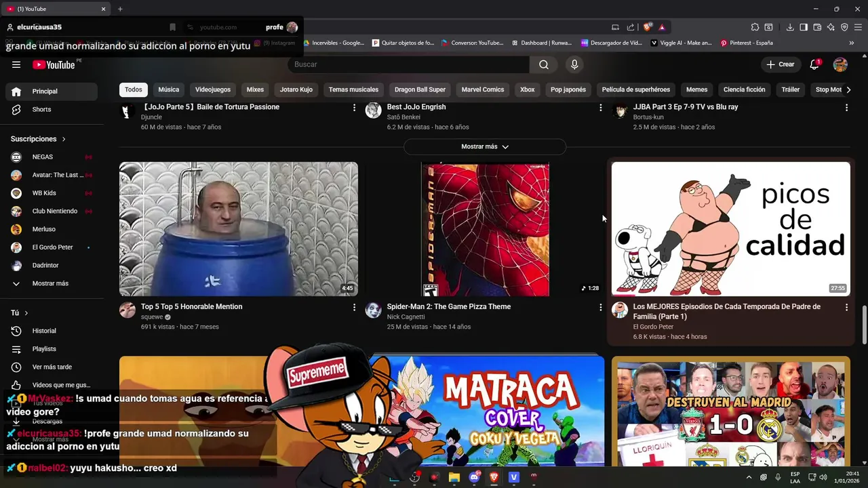This screenshot has width=868, height=488.
Task: Open options for Los MEJORES Episodios video
Action: click(x=846, y=307)
